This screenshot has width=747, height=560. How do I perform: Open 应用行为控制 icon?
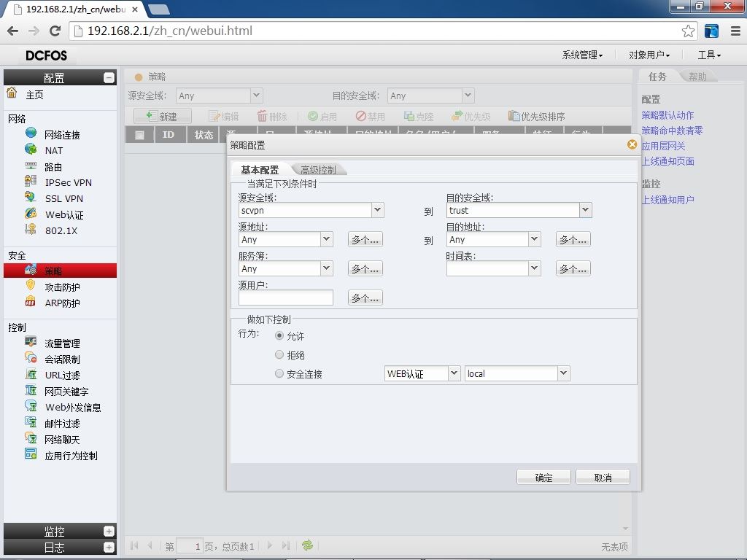(31, 454)
